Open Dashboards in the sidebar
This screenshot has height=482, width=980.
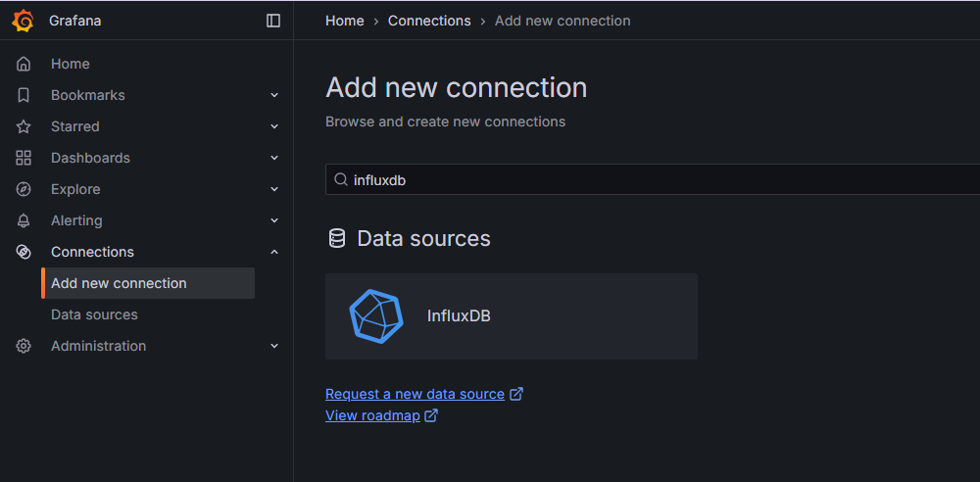pyautogui.click(x=90, y=158)
